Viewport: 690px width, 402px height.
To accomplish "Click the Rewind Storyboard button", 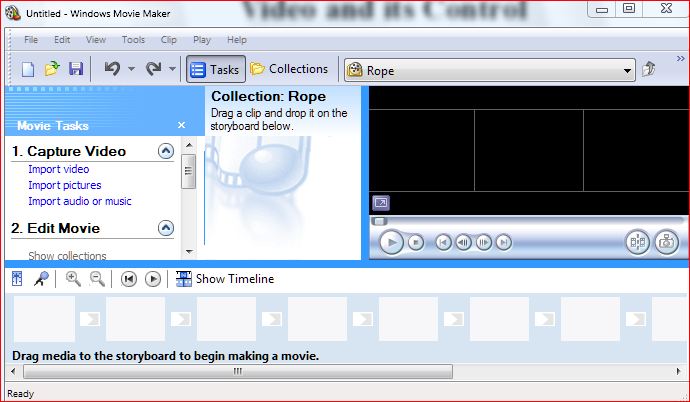I will tap(129, 279).
